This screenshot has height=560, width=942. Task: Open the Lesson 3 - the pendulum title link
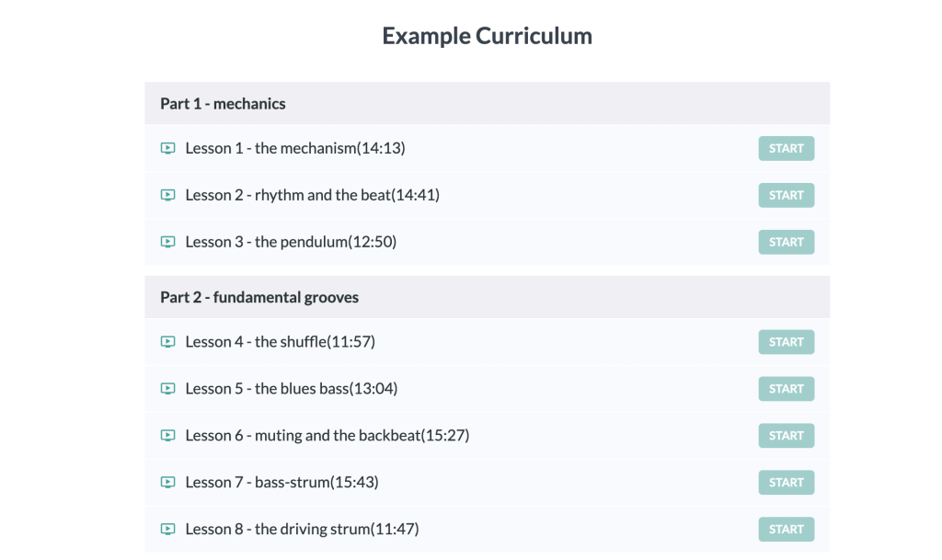291,242
